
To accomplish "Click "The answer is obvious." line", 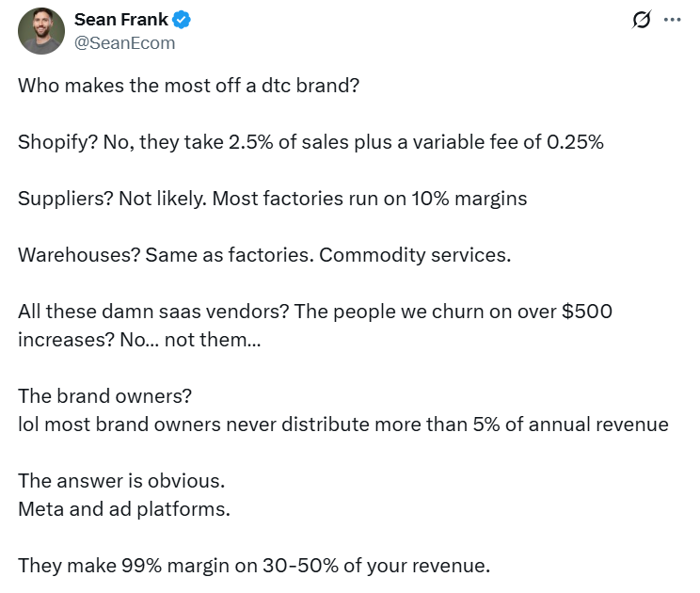I will [x=121, y=481].
